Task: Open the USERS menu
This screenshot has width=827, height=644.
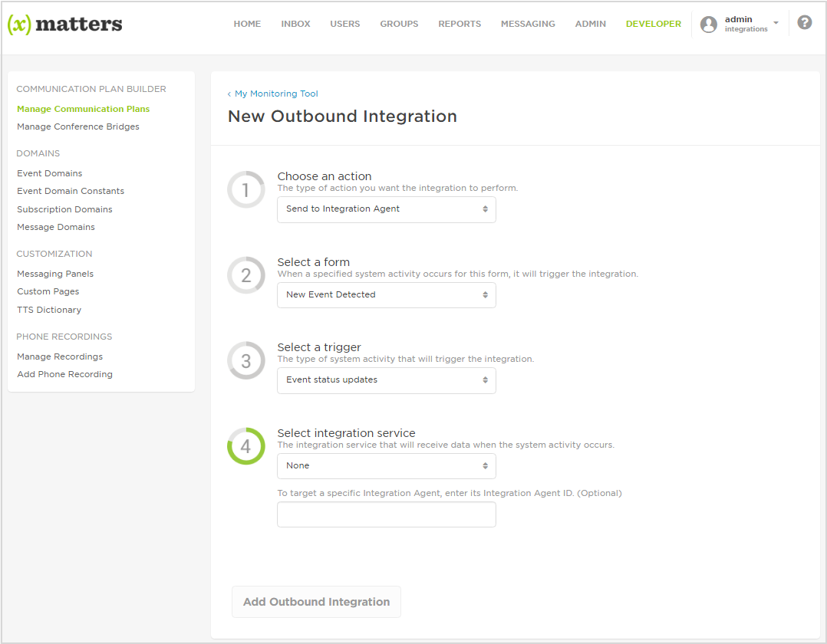Action: pyautogui.click(x=345, y=24)
